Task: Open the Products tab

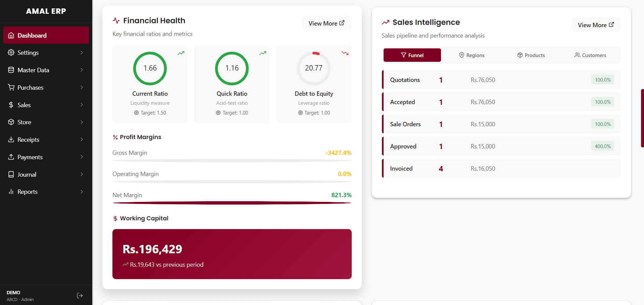Action: (x=531, y=55)
